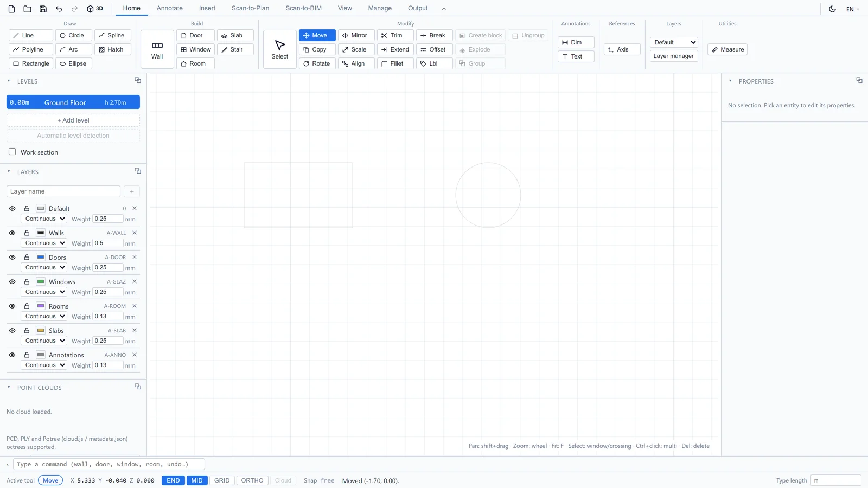Open the View tab
This screenshot has height=488, width=868.
[x=345, y=8]
